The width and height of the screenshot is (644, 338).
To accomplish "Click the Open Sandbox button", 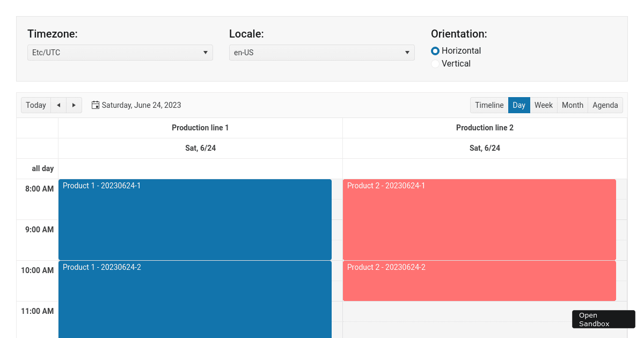I will tap(603, 319).
